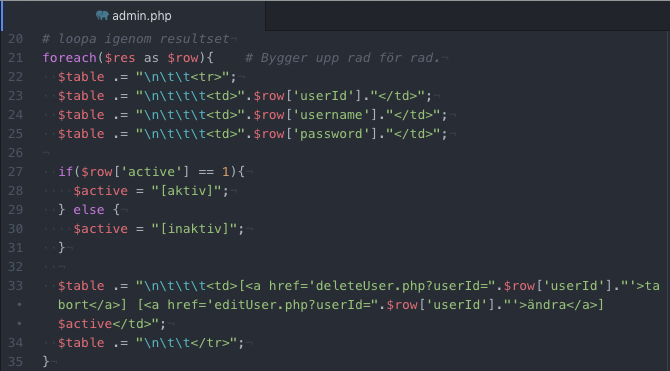Viewport: 670px width, 371px height.
Task: Click '$active</td>' on the wrapped line
Action: (x=104, y=324)
